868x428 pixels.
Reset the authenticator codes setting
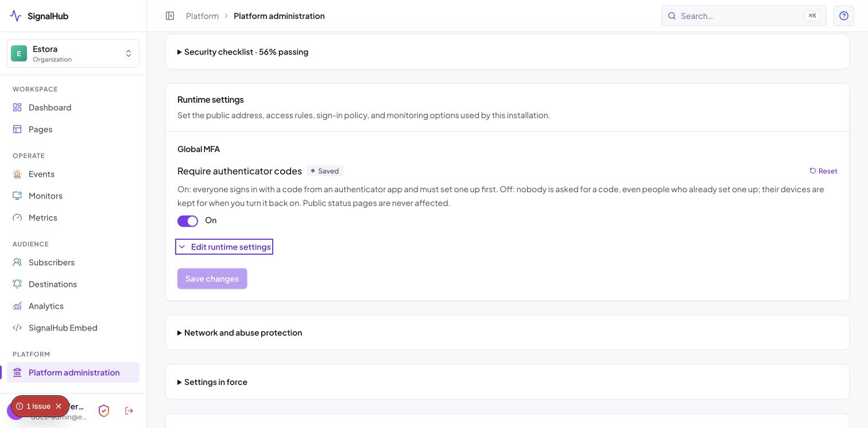coord(823,171)
